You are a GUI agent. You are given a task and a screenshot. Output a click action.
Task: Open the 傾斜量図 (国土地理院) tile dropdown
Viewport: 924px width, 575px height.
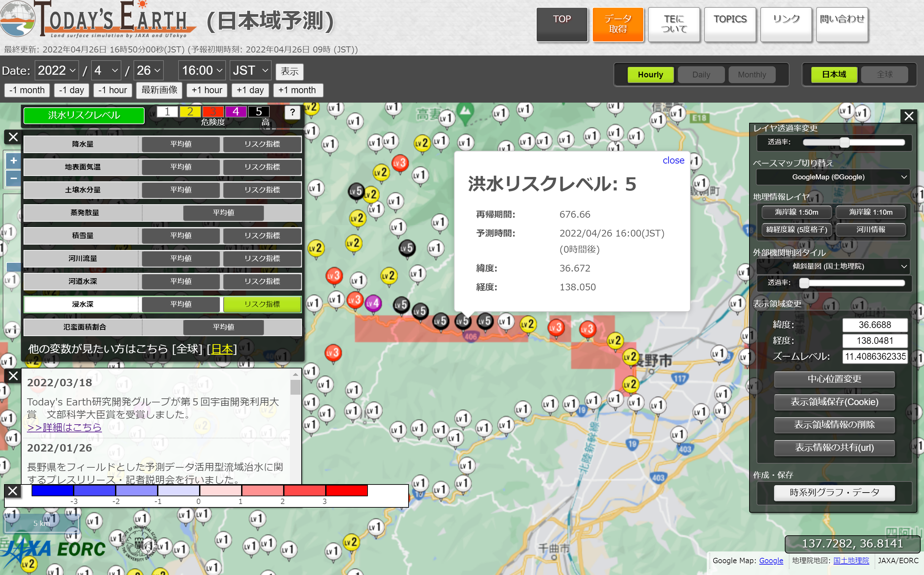coord(833,266)
